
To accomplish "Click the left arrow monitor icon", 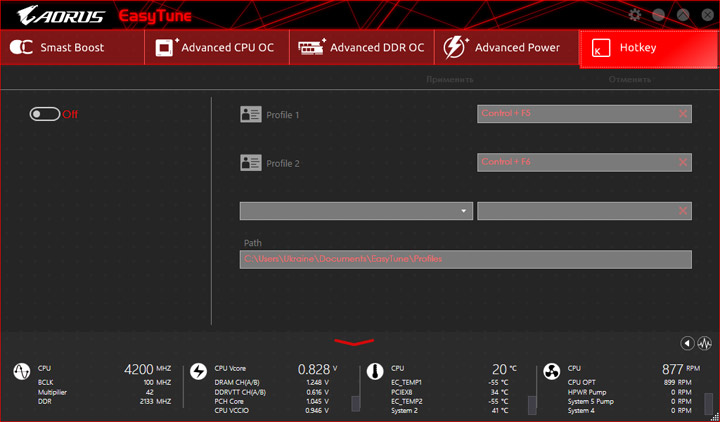I will [x=687, y=343].
